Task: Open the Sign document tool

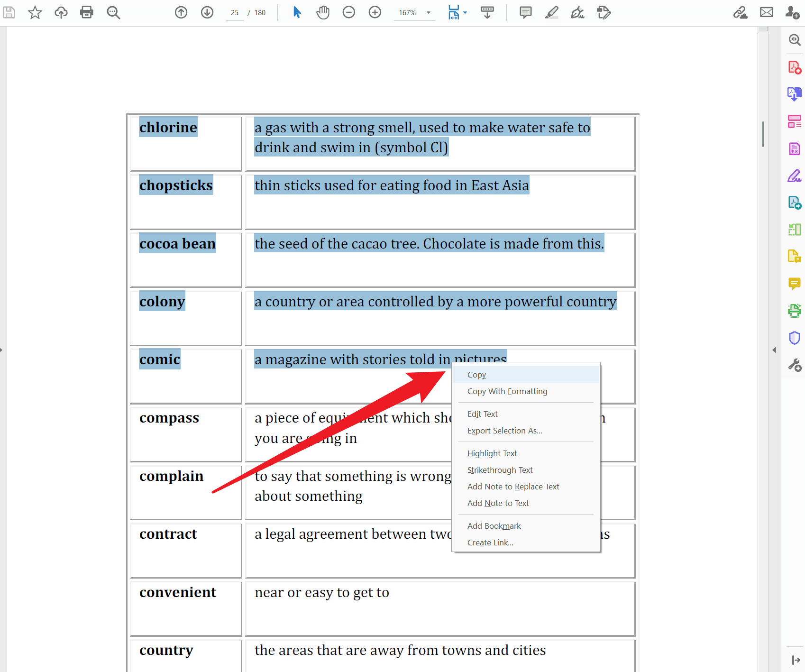Action: [577, 12]
